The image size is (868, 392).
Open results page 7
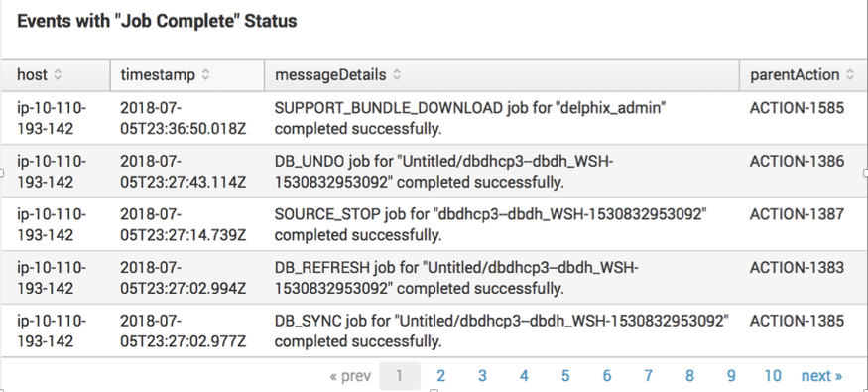point(648,376)
